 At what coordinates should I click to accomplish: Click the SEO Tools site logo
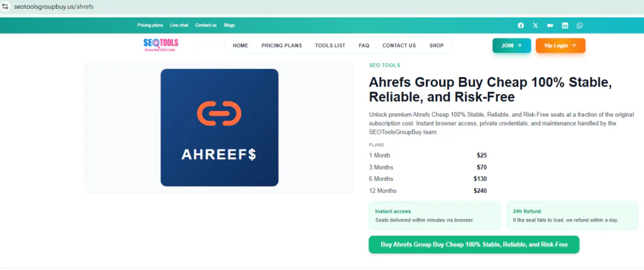click(x=160, y=45)
